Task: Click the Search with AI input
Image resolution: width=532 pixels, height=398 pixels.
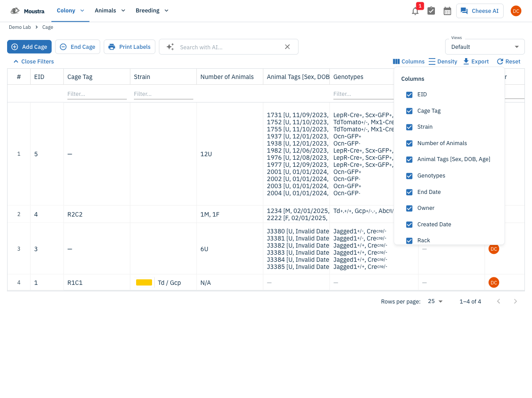Action: tap(229, 47)
